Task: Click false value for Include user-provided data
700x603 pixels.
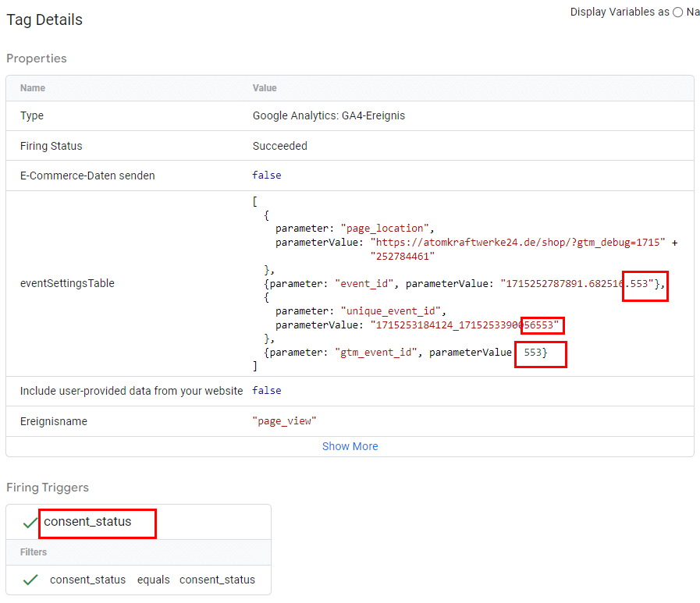Action: click(266, 390)
